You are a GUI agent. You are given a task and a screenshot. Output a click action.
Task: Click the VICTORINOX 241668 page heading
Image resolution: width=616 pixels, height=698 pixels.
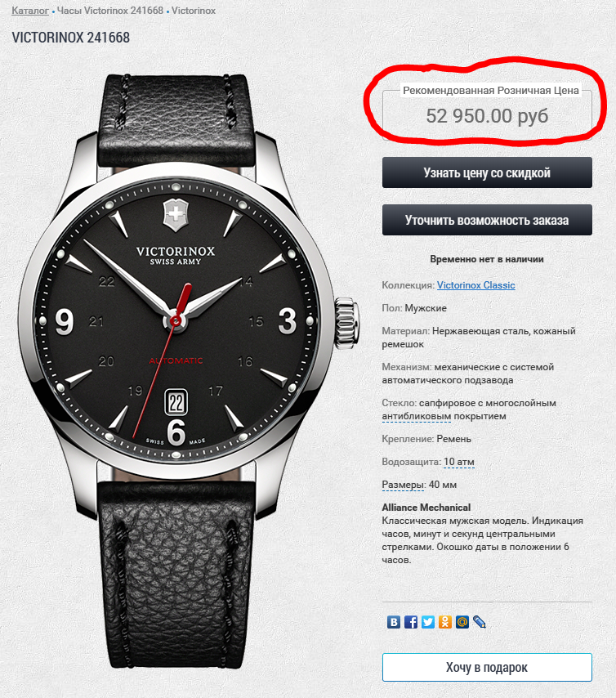71,38
